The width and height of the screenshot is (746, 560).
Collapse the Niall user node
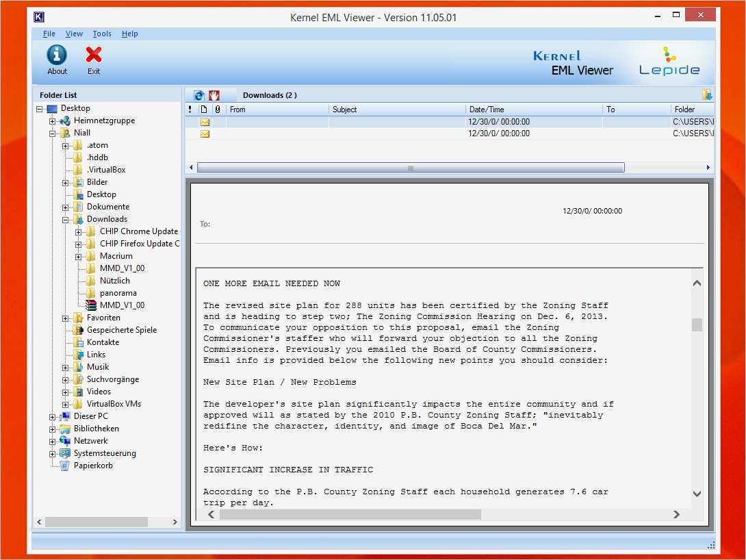click(52, 133)
